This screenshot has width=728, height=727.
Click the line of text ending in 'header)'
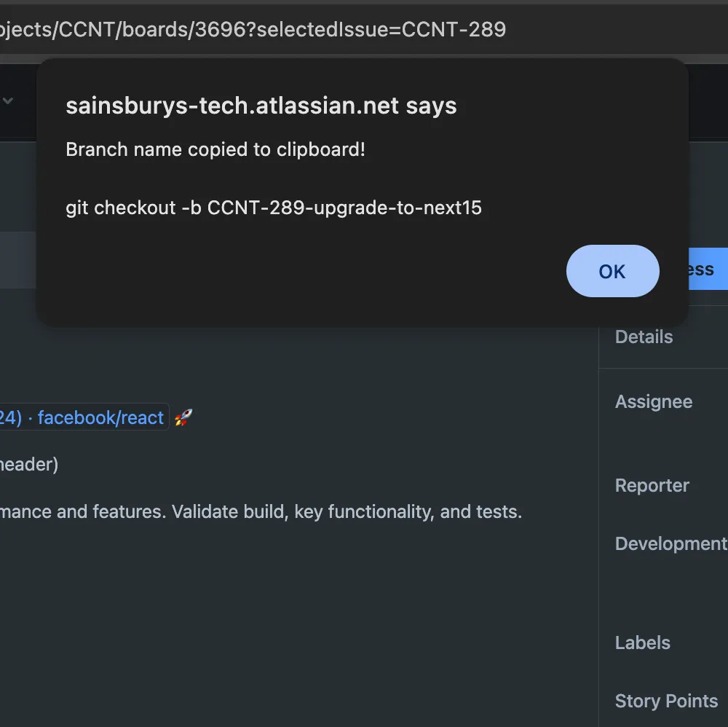coord(29,464)
